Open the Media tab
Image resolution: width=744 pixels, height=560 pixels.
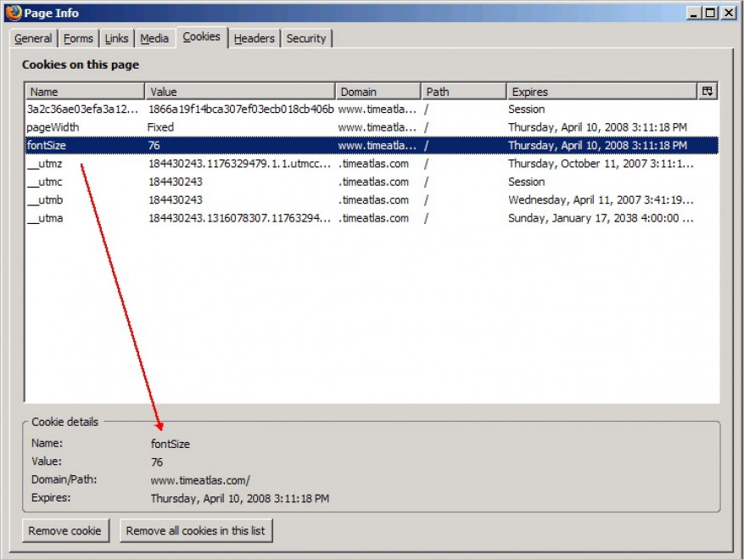[154, 38]
